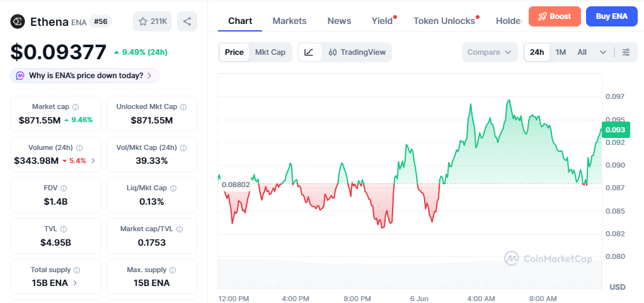Click the Boost button
This screenshot has height=303, width=644.
[x=555, y=16]
